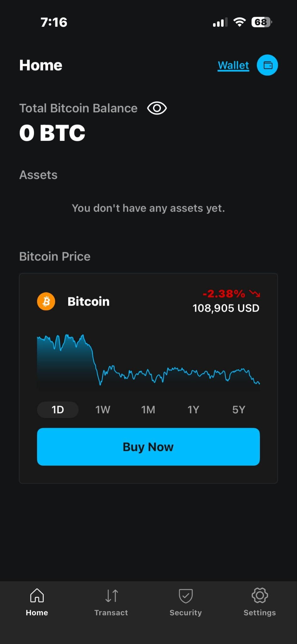Open Settings gear icon
The width and height of the screenshot is (297, 644).
(260, 595)
